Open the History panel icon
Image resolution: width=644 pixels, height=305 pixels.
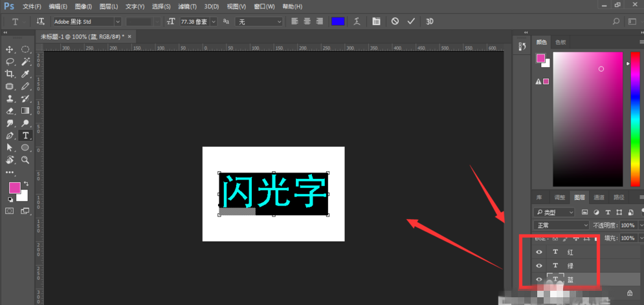(522, 47)
